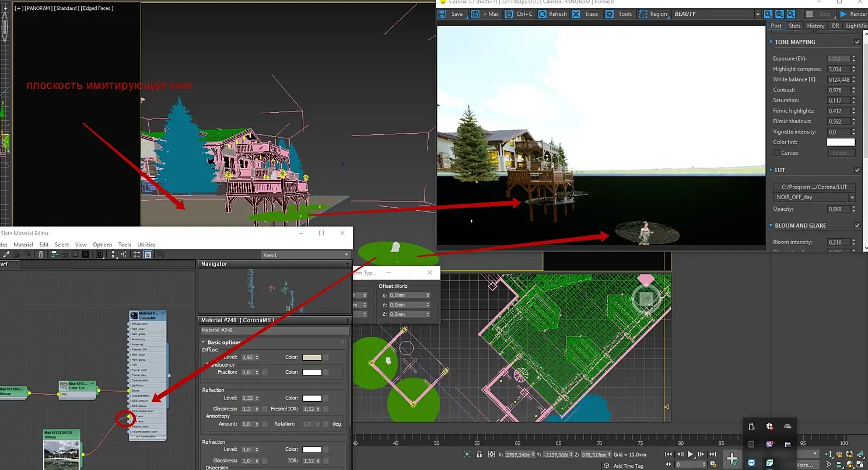Image resolution: width=868 pixels, height=470 pixels.
Task: Toggle the Translucency Fraction map checkbox
Action: click(264, 372)
